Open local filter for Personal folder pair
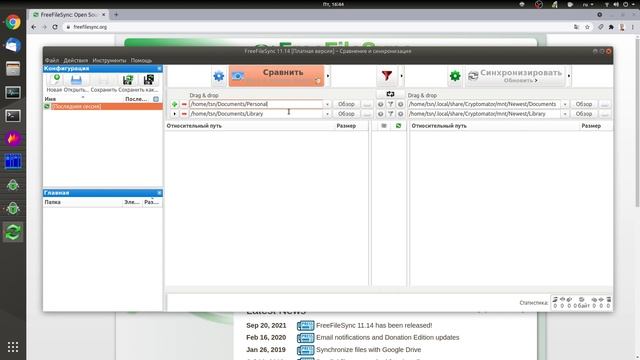This screenshot has height=360, width=640. (x=390, y=104)
